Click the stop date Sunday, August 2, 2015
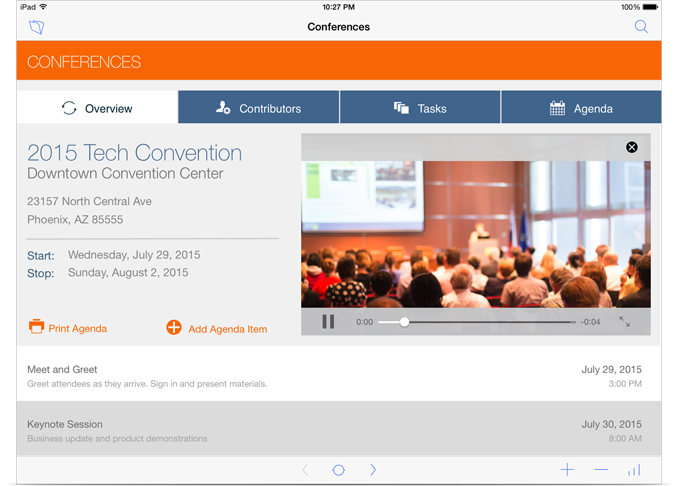678x486 pixels. 128,272
